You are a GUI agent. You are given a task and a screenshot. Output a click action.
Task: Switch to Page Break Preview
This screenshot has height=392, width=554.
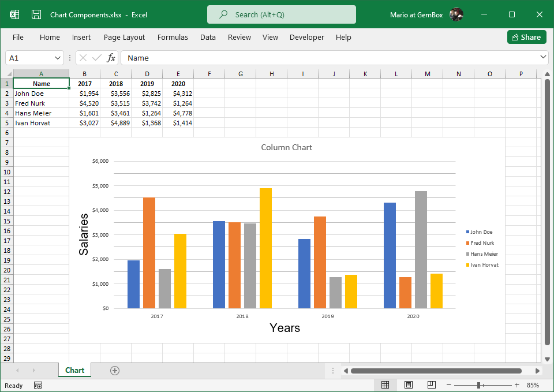(x=431, y=385)
